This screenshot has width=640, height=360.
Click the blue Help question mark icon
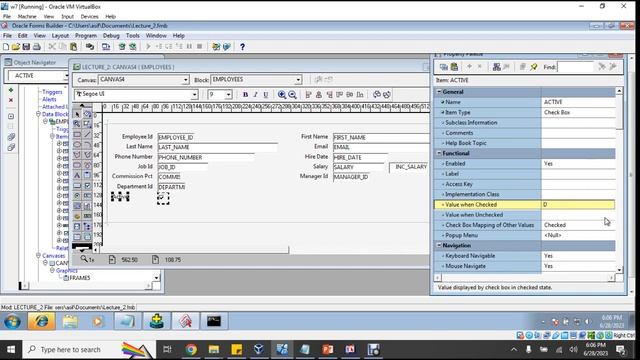[242, 47]
